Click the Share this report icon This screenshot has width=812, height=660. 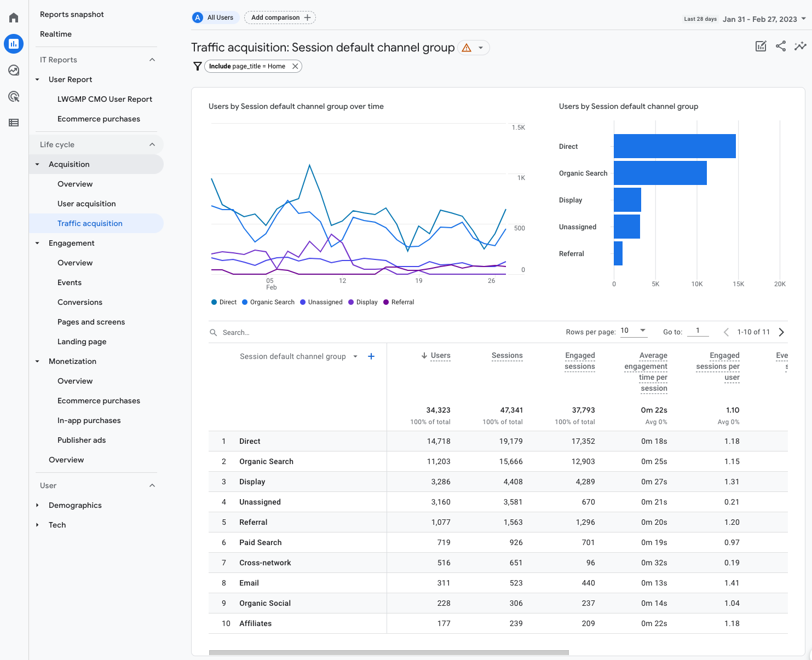pyautogui.click(x=781, y=47)
